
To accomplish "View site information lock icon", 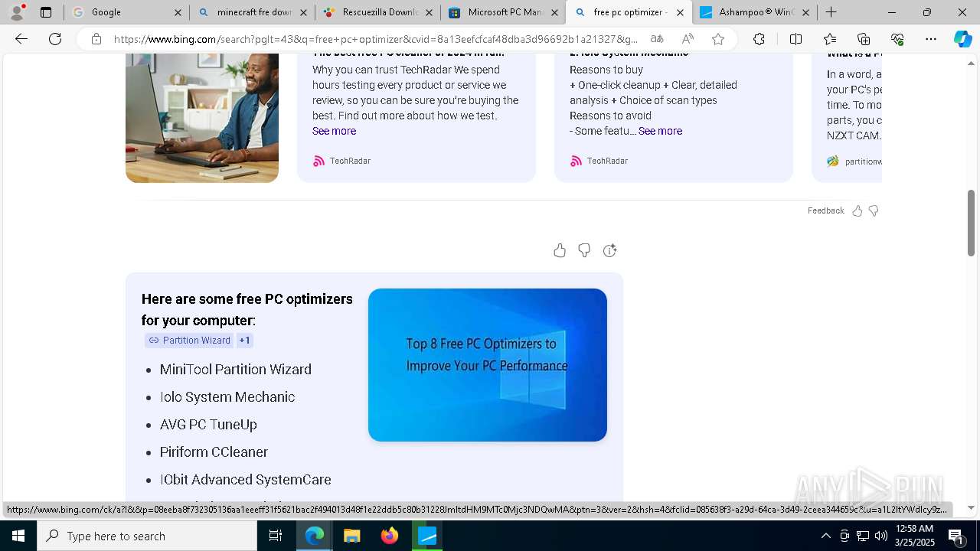I will pos(96,39).
